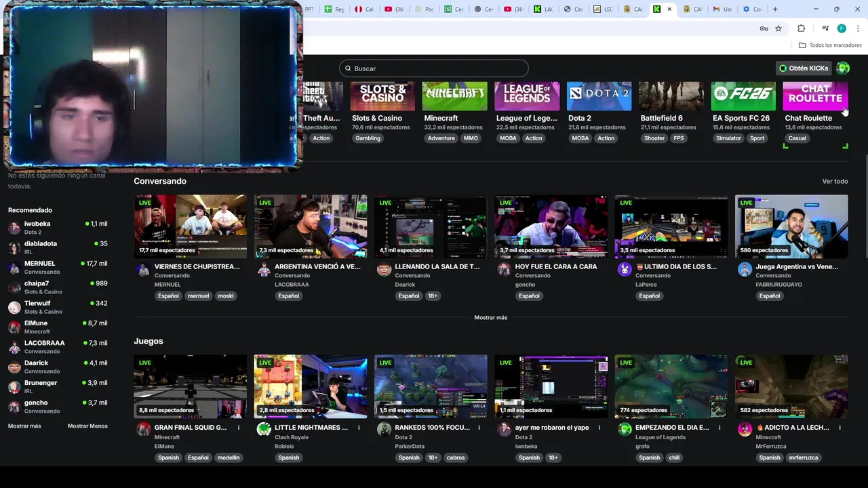Viewport: 868px width, 488px height.
Task: Click the Gambling tag under Slots & Casino
Action: click(x=368, y=138)
